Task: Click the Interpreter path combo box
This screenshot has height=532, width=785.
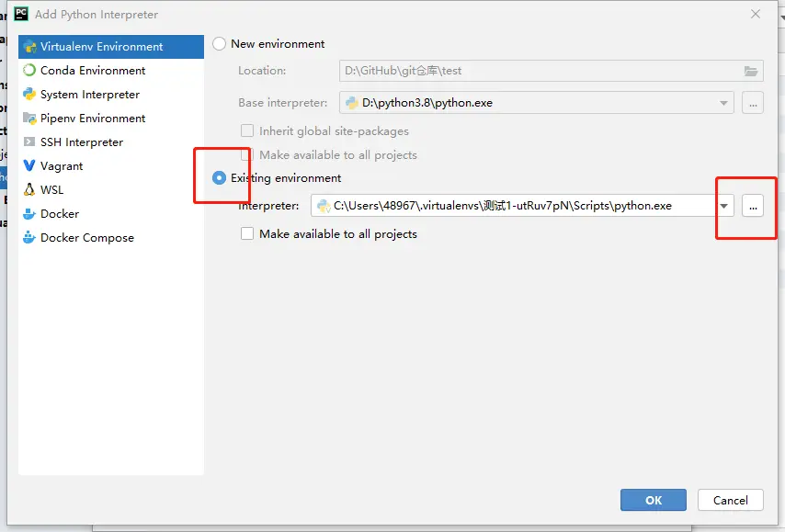Action: (x=522, y=206)
